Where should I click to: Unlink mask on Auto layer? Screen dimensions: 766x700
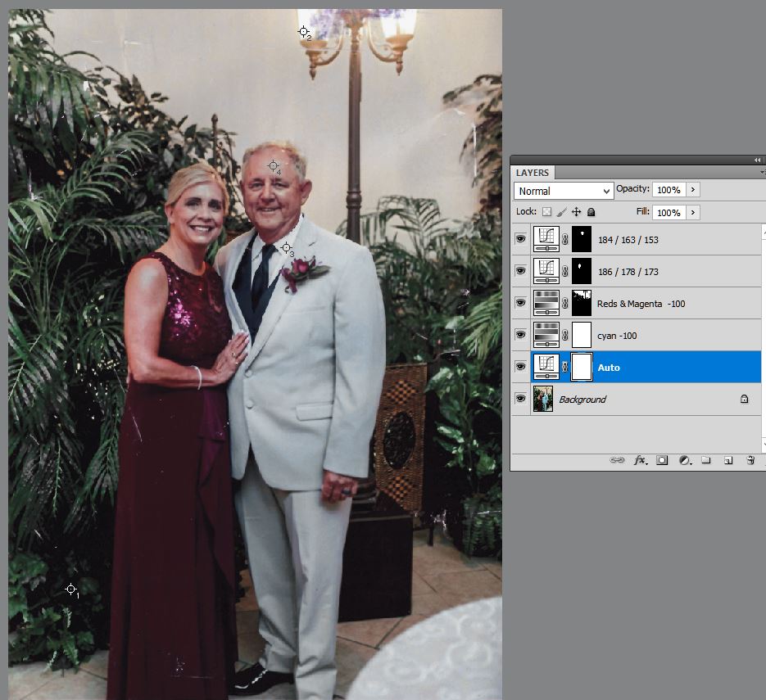pos(565,367)
